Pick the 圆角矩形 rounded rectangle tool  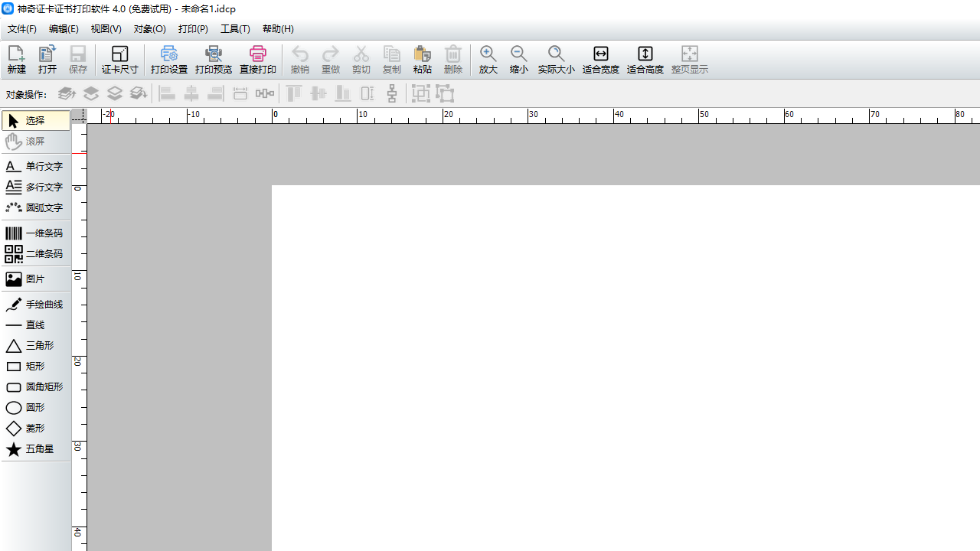35,387
